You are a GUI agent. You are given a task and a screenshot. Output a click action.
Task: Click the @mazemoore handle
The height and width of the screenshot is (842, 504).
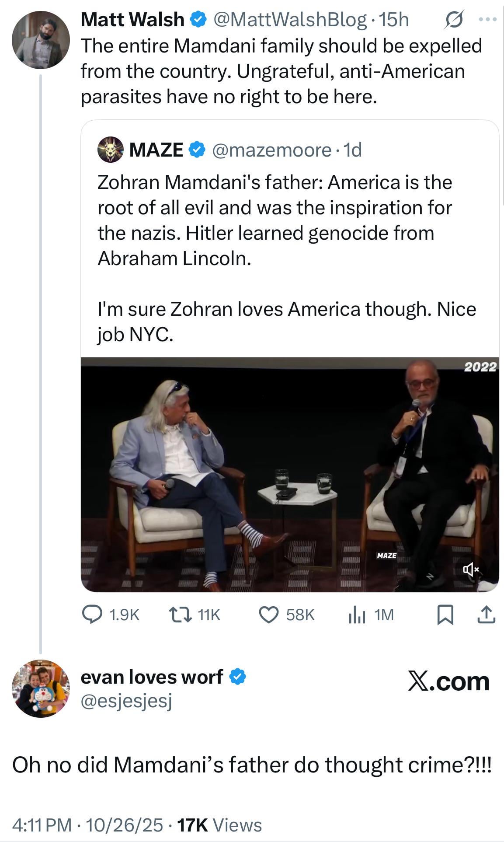(x=271, y=150)
